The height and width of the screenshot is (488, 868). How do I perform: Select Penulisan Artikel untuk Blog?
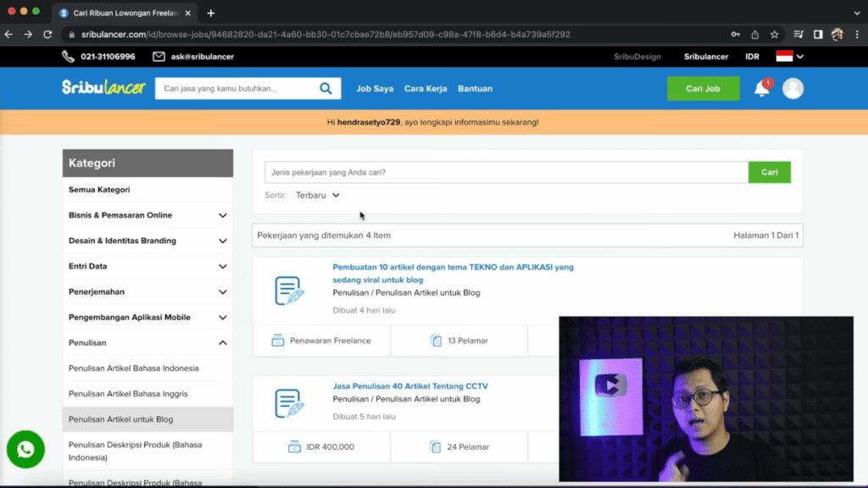147,419
